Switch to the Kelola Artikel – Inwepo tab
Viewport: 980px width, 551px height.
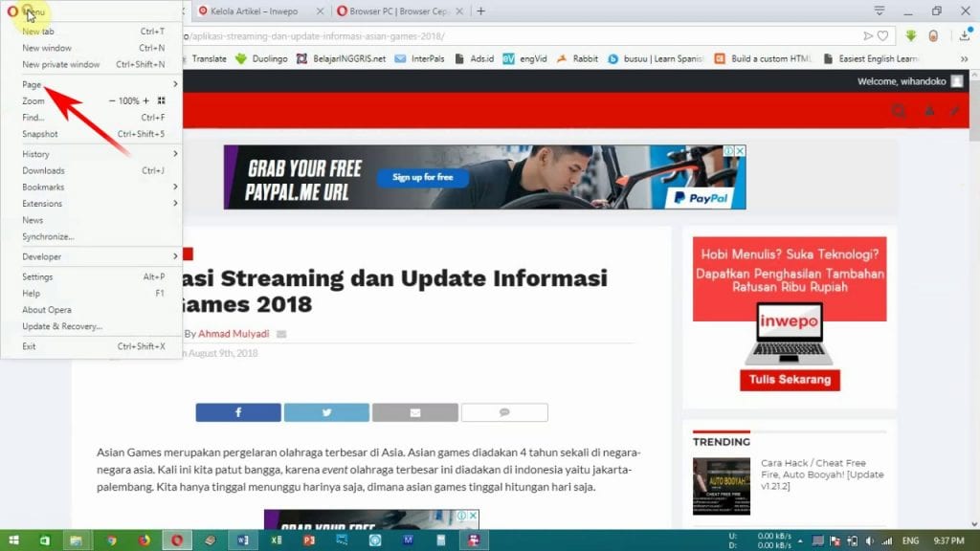[x=255, y=11]
